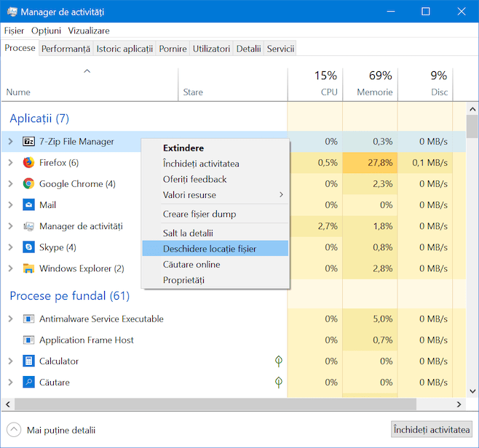This screenshot has width=479, height=448.
Task: Click the Application Frame Host icon
Action: [28, 340]
